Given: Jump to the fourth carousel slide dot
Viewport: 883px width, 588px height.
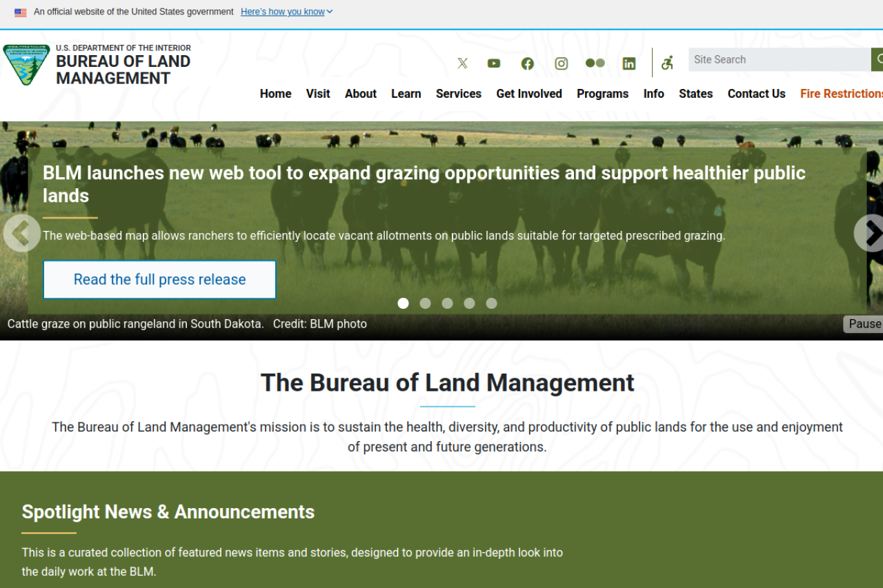Looking at the screenshot, I should (x=470, y=303).
